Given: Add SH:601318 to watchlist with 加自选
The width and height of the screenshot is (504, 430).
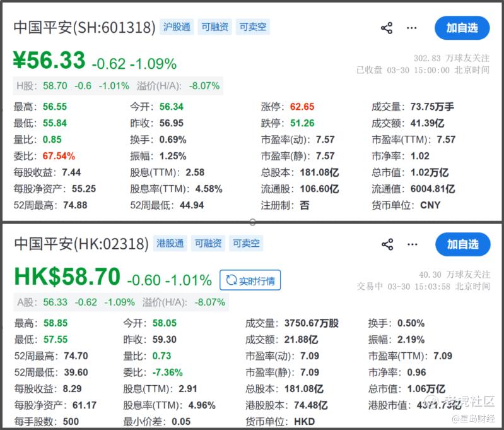Looking at the screenshot, I should click(462, 28).
